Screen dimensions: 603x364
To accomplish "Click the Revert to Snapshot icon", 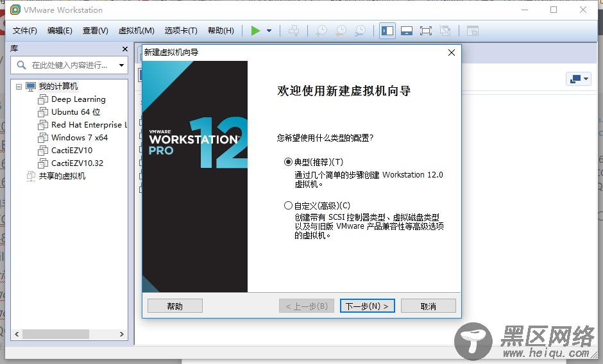I will pos(341,31).
